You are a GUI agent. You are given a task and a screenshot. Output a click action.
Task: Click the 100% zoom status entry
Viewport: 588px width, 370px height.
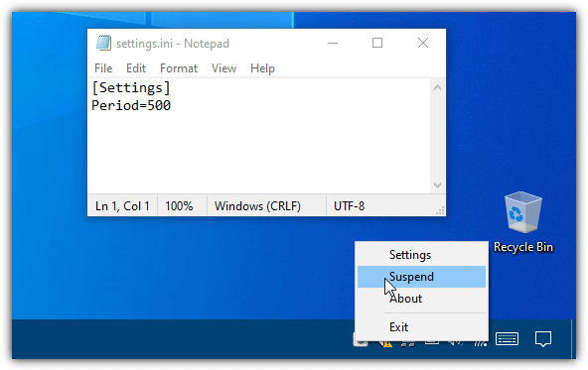[179, 206]
